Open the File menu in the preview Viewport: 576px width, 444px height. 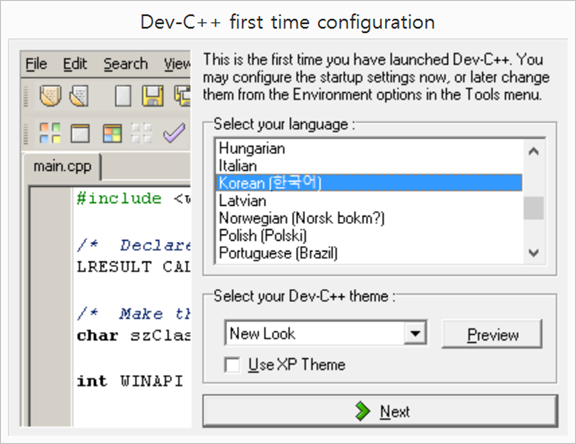(x=36, y=64)
